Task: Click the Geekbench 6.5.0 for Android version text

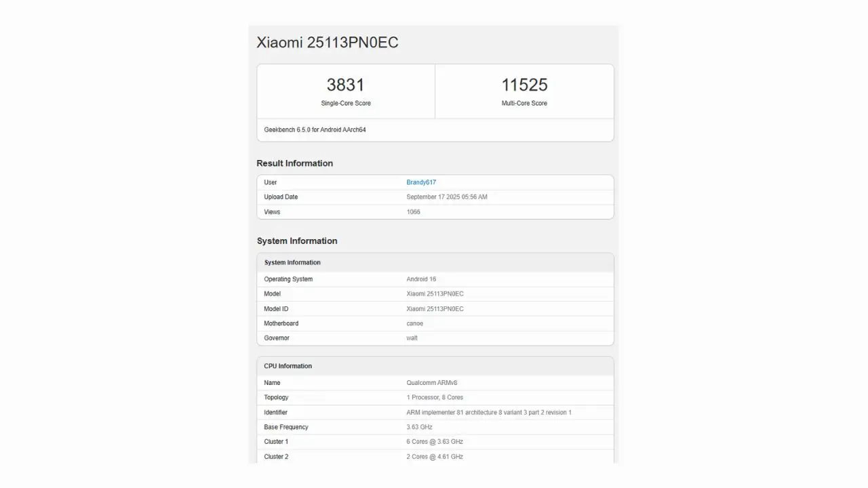Action: click(315, 129)
